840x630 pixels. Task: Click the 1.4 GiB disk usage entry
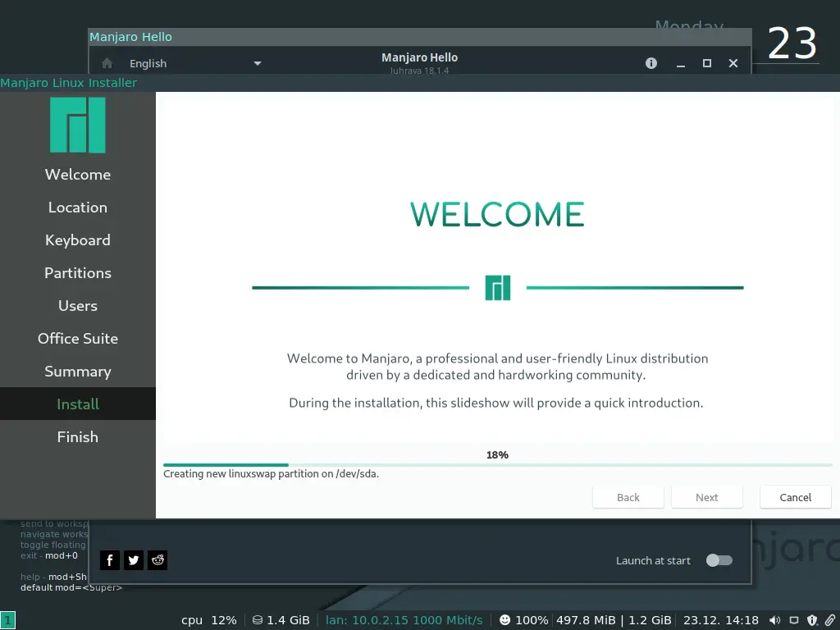tap(288, 620)
